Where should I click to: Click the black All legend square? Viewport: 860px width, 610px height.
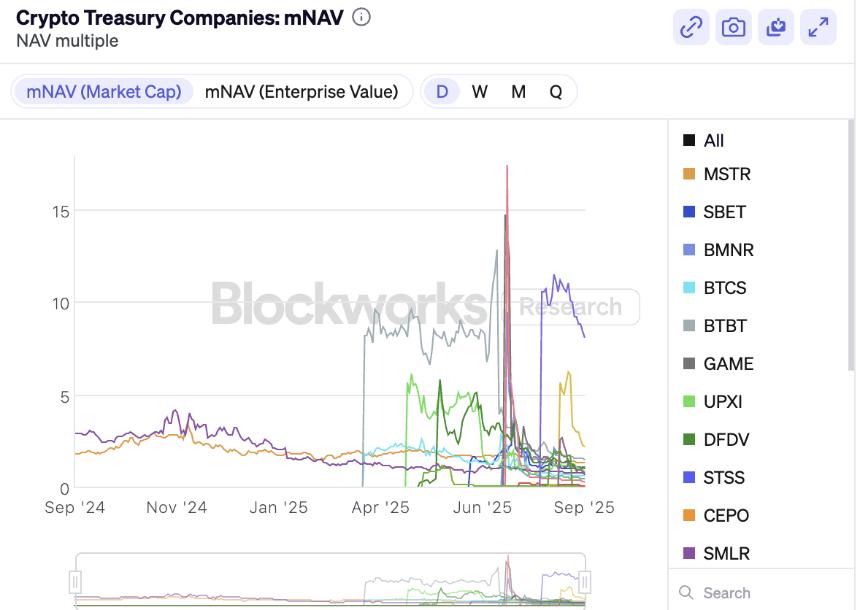[x=688, y=141]
